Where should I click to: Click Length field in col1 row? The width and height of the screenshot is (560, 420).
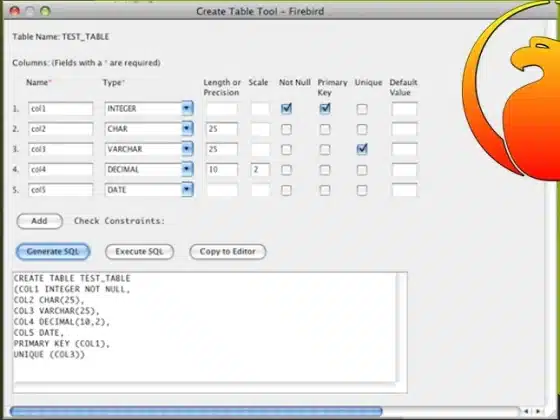[x=222, y=109]
